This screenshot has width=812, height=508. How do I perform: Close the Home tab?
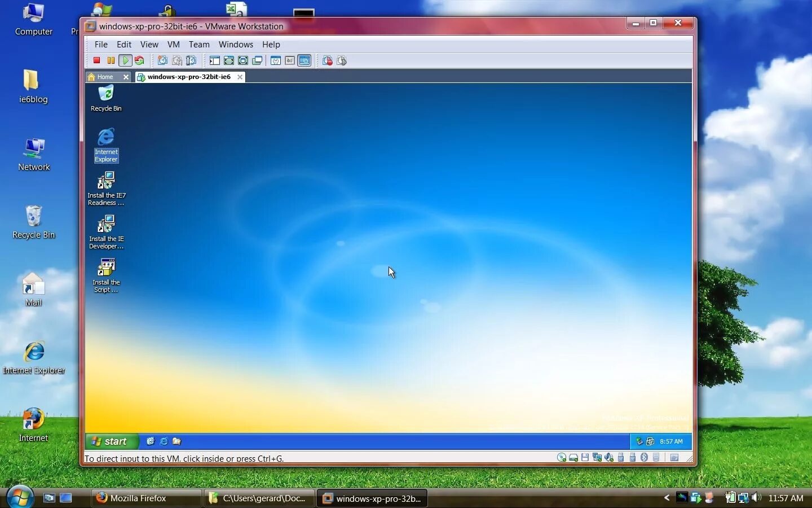tap(126, 77)
